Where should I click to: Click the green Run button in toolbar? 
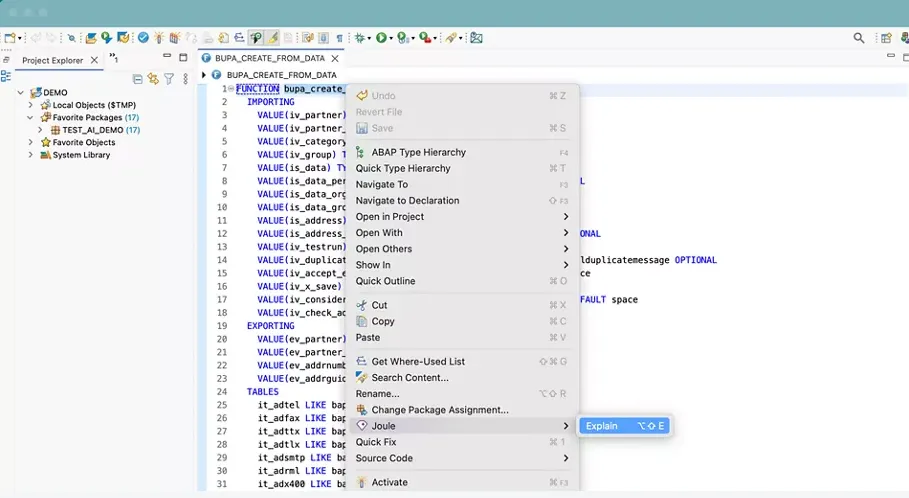381,38
